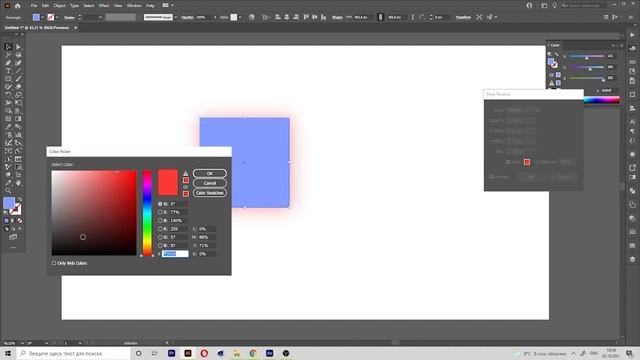The width and height of the screenshot is (640, 360).
Task: Select the G (green) radio button
Action: coord(160,237)
